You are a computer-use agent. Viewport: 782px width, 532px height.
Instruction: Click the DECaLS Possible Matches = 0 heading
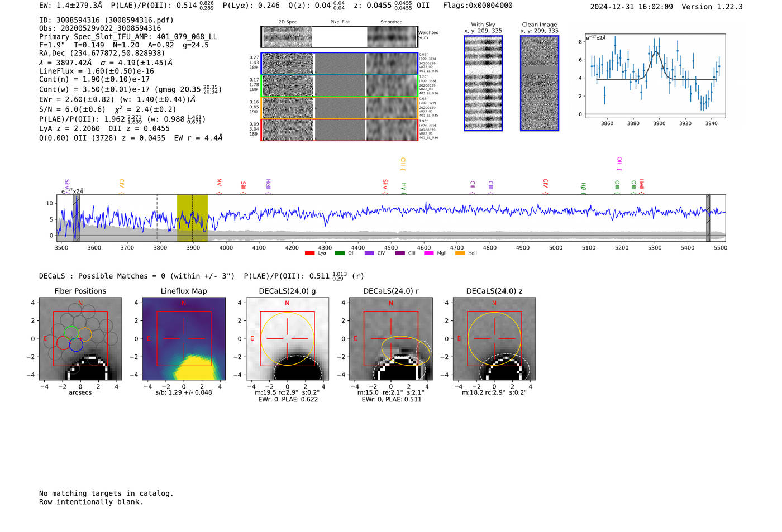[x=136, y=276]
